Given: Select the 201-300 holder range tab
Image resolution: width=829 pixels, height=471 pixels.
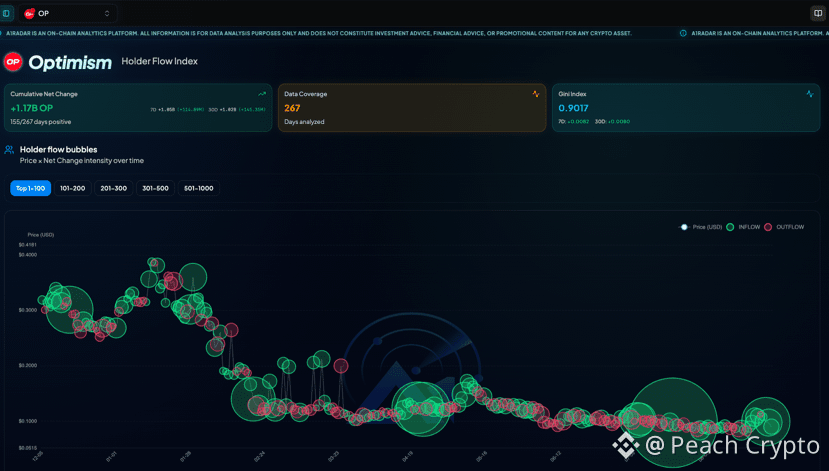Looking at the screenshot, I should point(114,188).
